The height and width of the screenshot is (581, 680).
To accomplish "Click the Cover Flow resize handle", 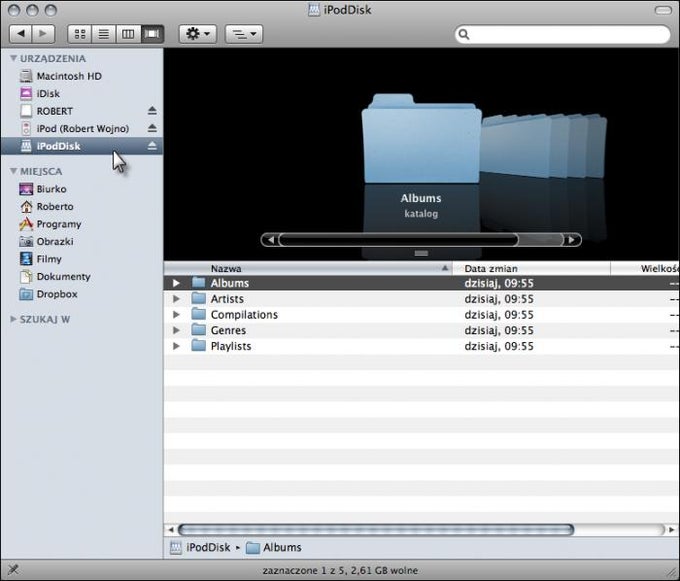I will click(x=421, y=253).
